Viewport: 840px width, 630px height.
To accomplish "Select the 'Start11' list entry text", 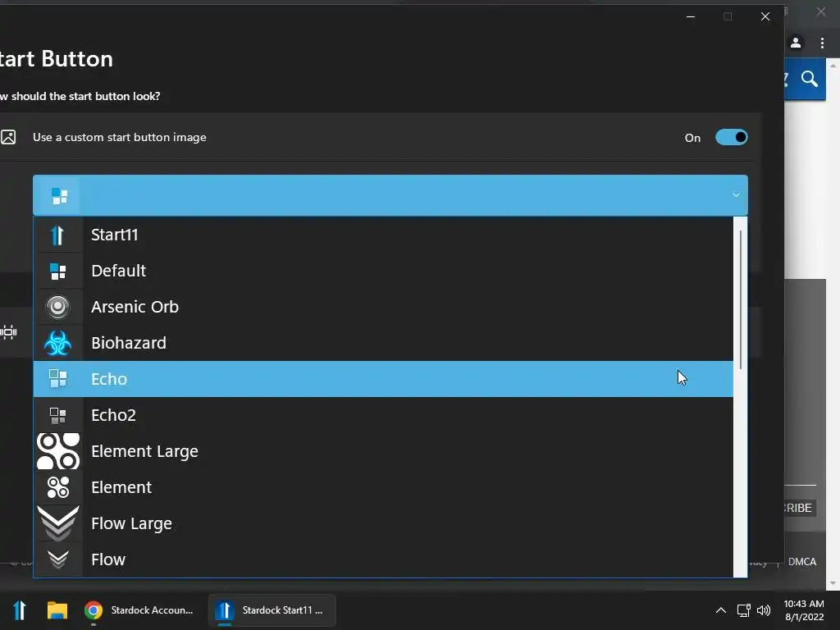I will click(x=115, y=235).
